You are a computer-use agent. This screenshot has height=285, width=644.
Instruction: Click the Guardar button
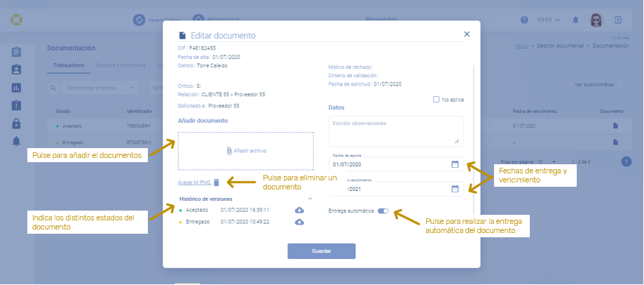pyautogui.click(x=321, y=251)
